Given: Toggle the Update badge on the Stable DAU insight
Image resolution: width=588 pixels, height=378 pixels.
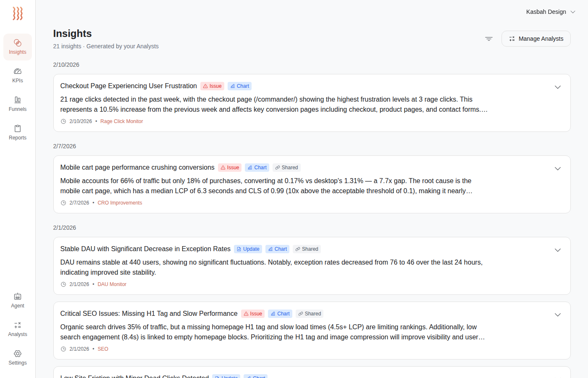Looking at the screenshot, I should [248, 249].
